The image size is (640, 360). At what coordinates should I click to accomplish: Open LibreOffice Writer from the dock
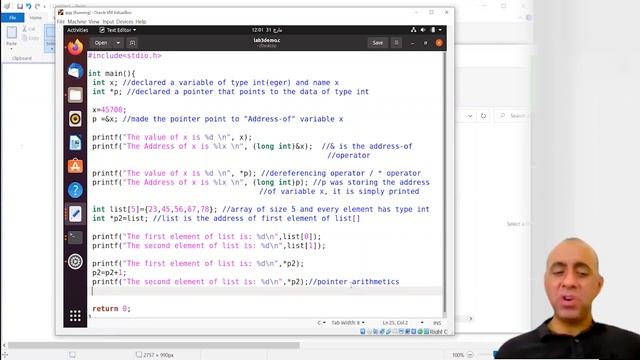[75, 143]
